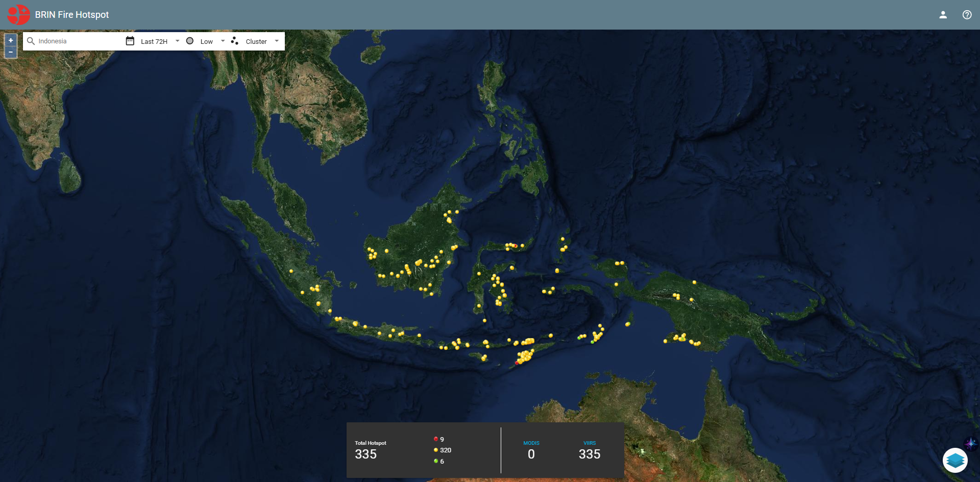Zoom in the map with plus button
The height and width of the screenshot is (482, 980).
coord(11,40)
